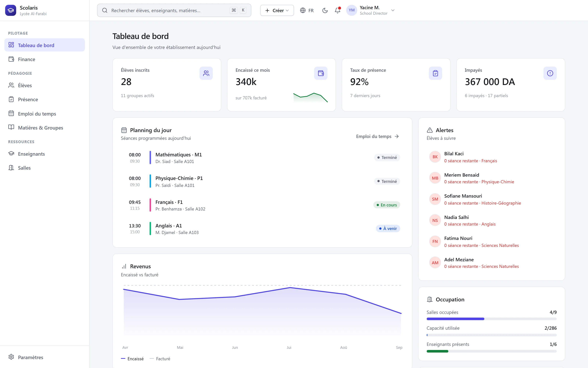Open Emploi du temps in sidebar
The width and height of the screenshot is (588, 368).
[45, 114]
